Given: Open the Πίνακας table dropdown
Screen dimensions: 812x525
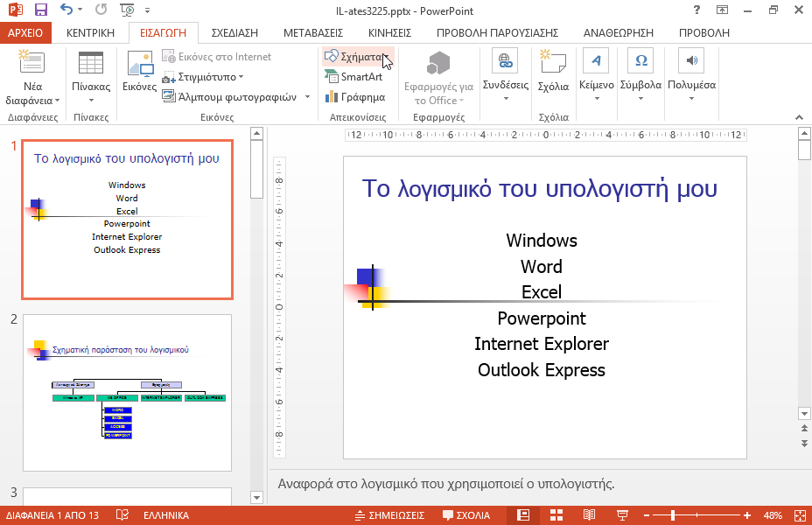Looking at the screenshot, I should coord(91,78).
